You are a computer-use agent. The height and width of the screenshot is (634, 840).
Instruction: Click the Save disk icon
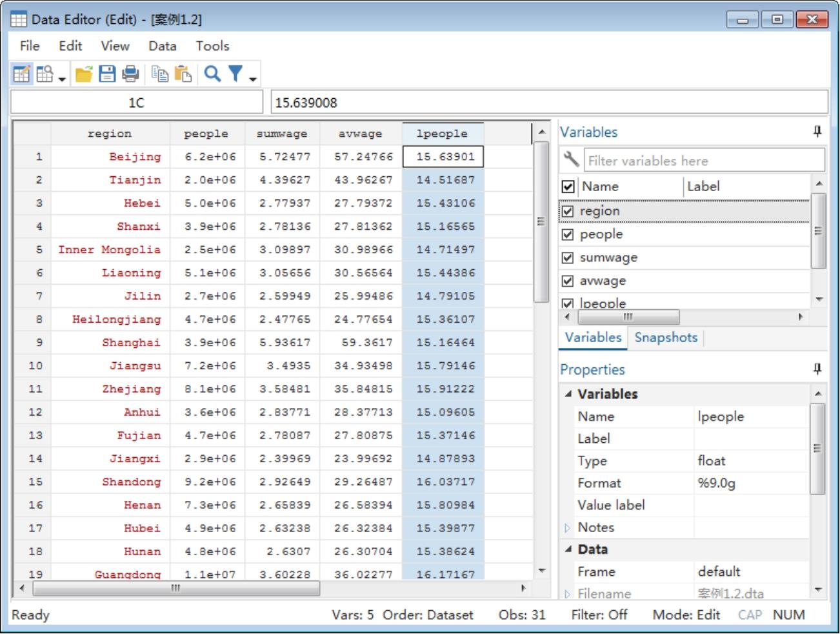coord(107,74)
